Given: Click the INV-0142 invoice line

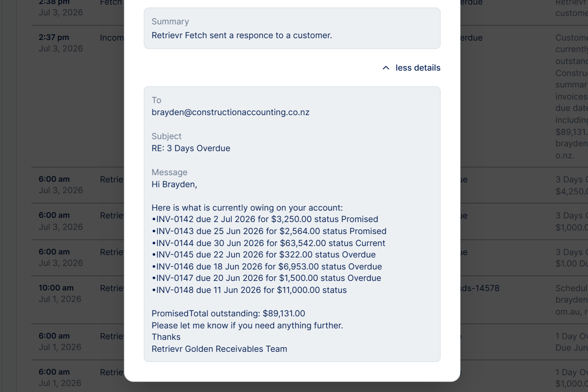Looking at the screenshot, I should (x=265, y=219).
